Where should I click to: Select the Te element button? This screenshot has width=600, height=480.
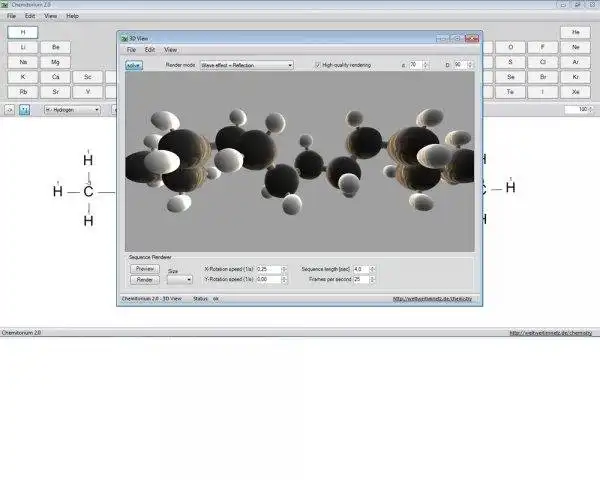pos(510,92)
